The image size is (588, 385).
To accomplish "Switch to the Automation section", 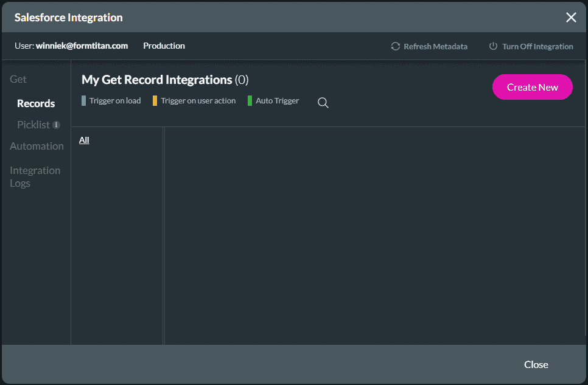I will click(37, 146).
